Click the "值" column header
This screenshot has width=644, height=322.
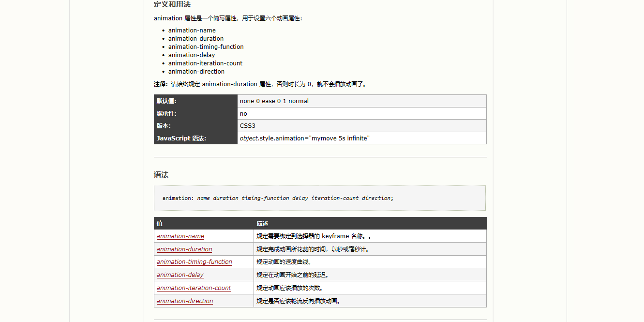tap(160, 224)
